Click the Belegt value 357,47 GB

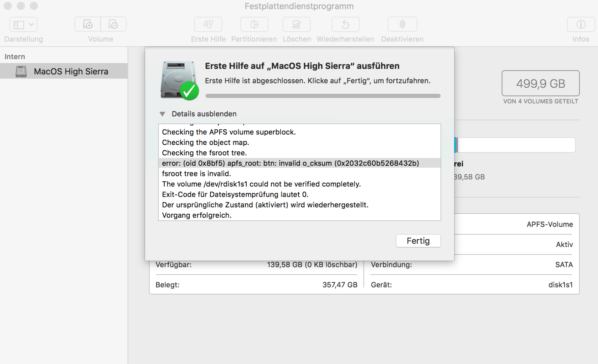[x=340, y=285]
